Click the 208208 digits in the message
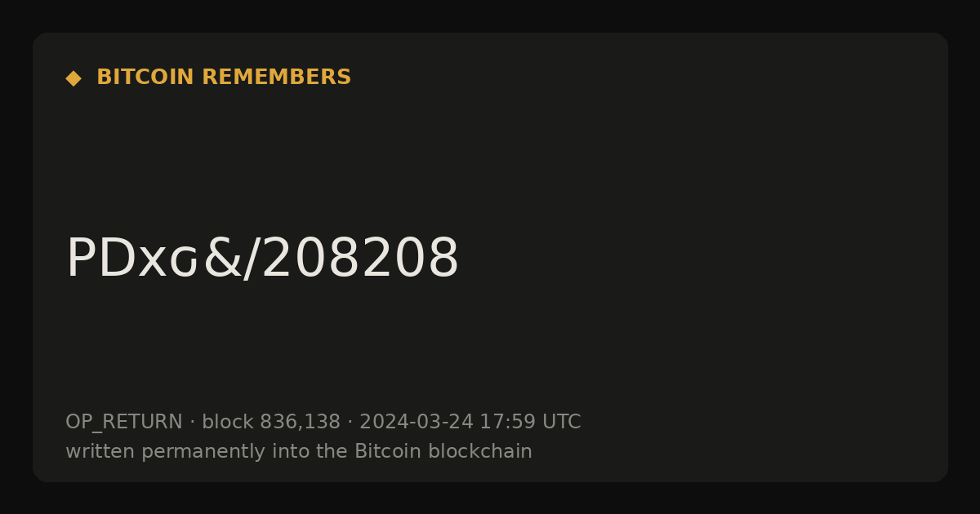Screen dimensions: 980x514 coord(360,259)
